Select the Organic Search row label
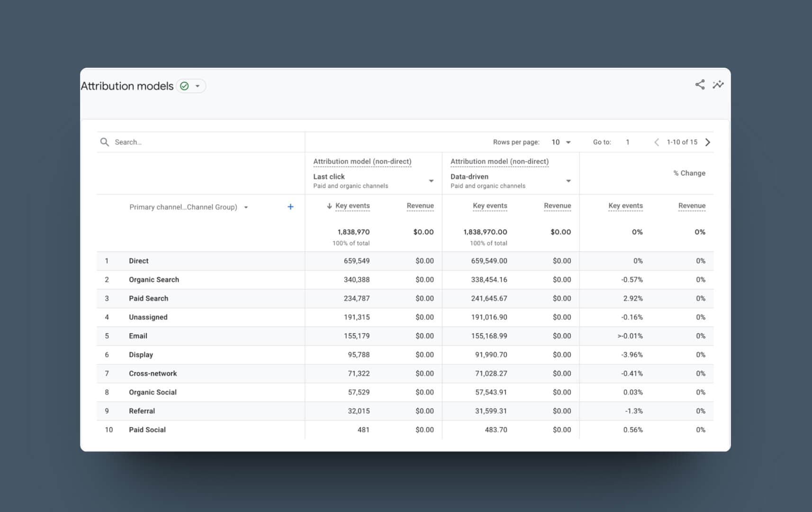Viewport: 812px width, 512px height. (x=153, y=279)
